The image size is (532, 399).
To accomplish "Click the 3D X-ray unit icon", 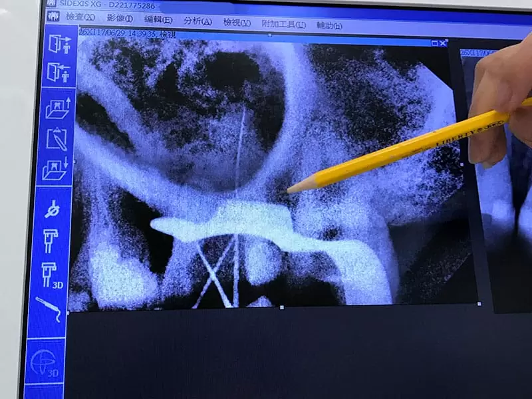I will pos(53,273).
